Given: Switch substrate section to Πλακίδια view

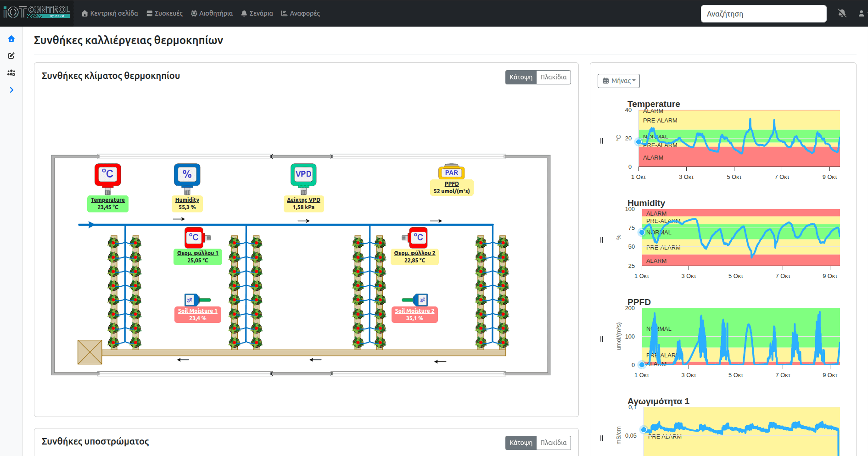Looking at the screenshot, I should tap(553, 443).
